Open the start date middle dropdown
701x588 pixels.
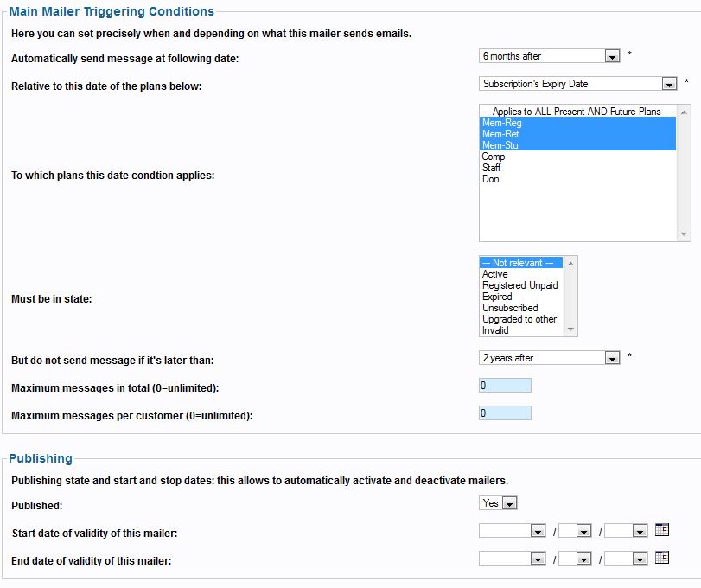[x=575, y=531]
